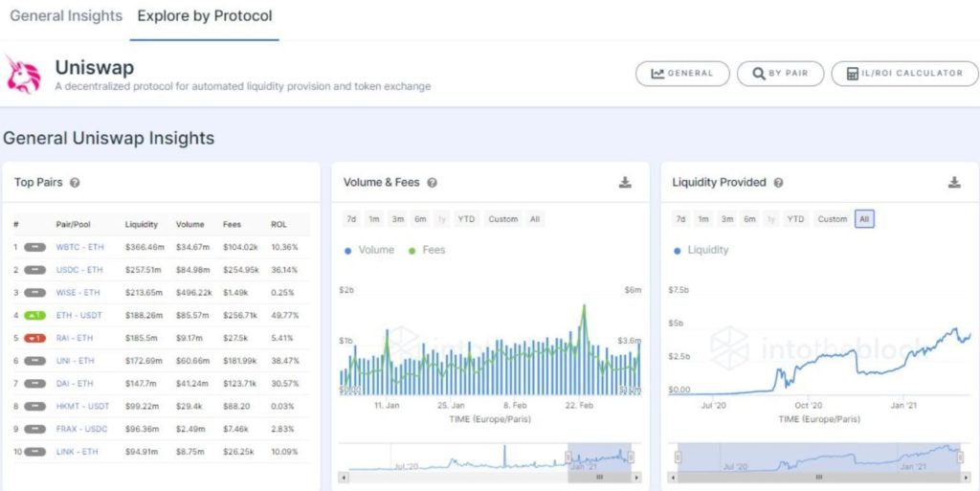
Task: Click left handle of Volume navigator range
Action: tap(568, 458)
